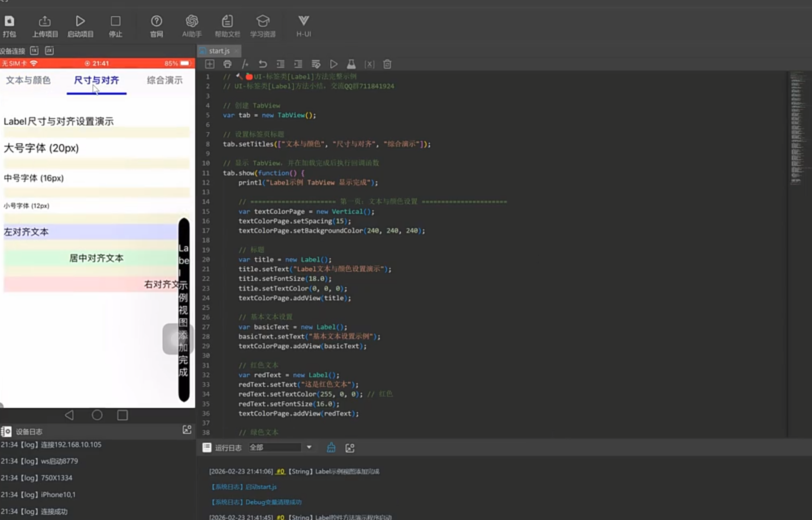812x520 pixels.
Task: Select the start.js editor tab
Action: (219, 51)
